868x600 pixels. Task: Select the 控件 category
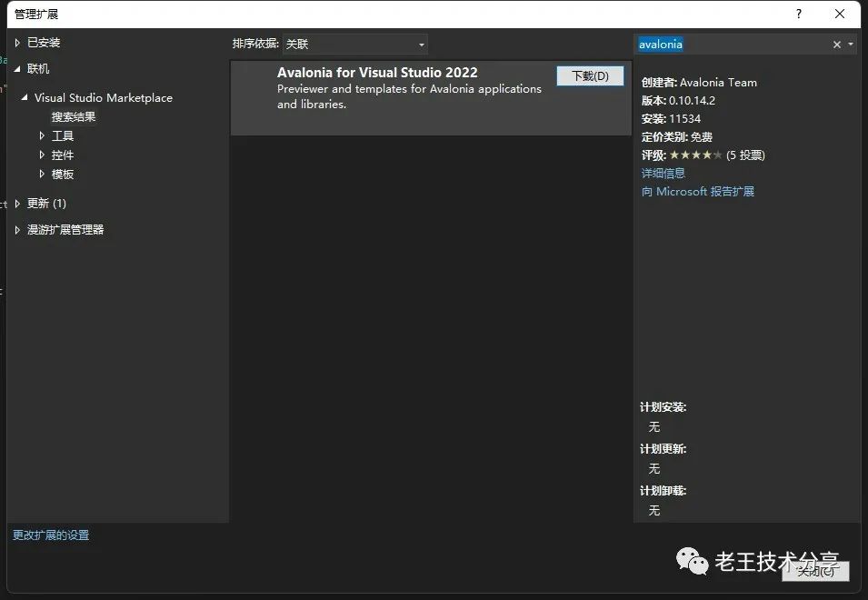63,155
